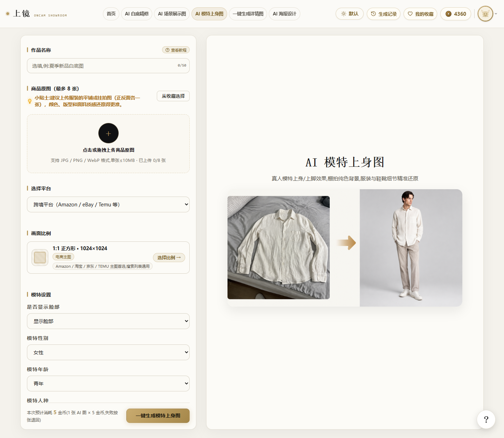Select the AI 模特上身图 tab

click(209, 14)
